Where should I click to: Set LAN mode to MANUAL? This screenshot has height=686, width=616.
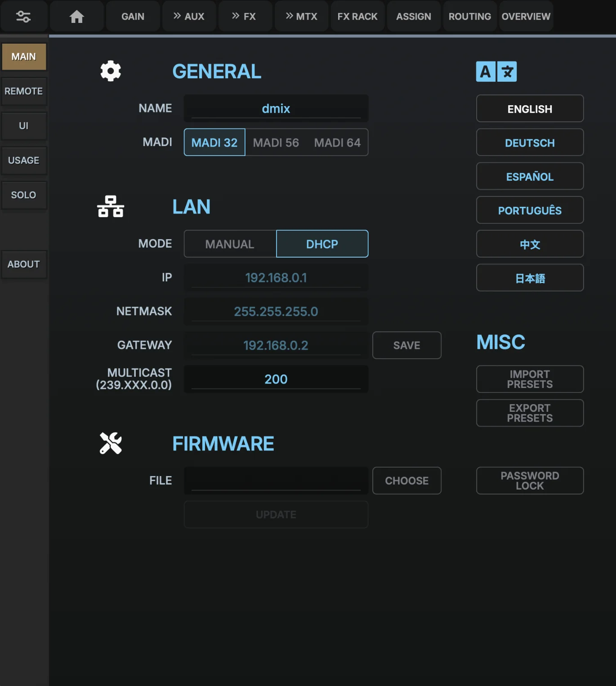point(230,244)
